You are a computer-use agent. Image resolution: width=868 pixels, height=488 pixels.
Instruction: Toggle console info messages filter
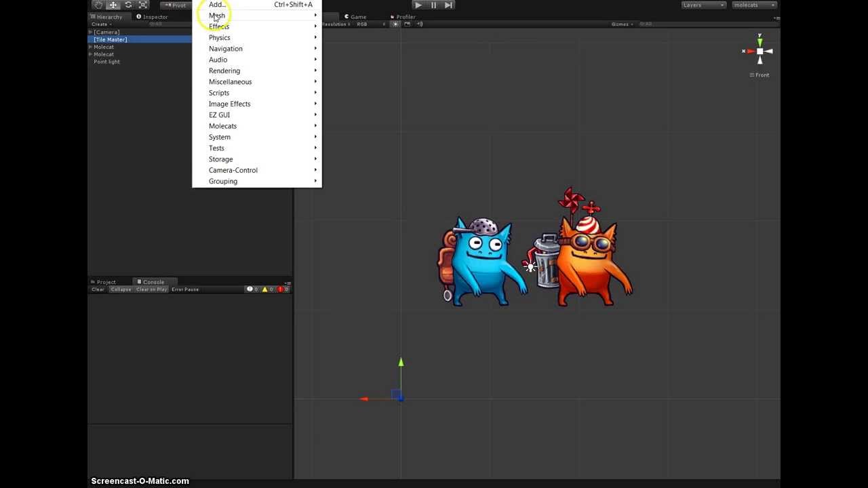[252, 289]
